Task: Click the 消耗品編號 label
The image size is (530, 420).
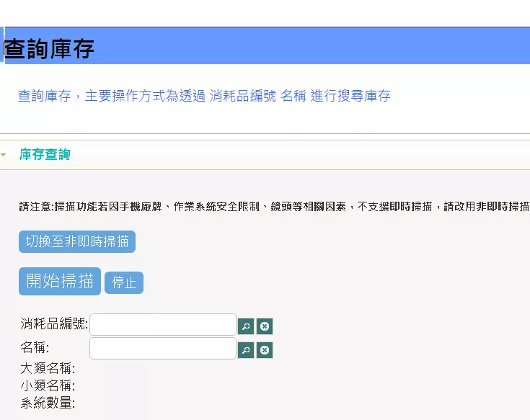Action: [x=54, y=324]
